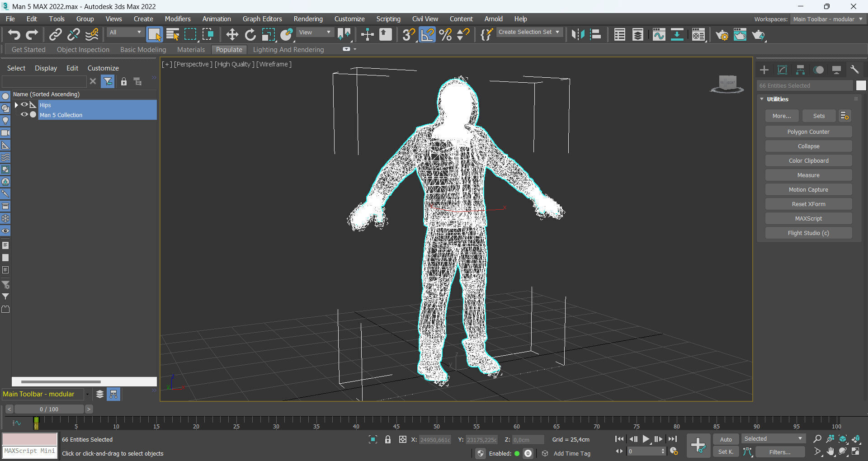Toggle Angle Snap
The height and width of the screenshot is (461, 868).
click(x=427, y=34)
